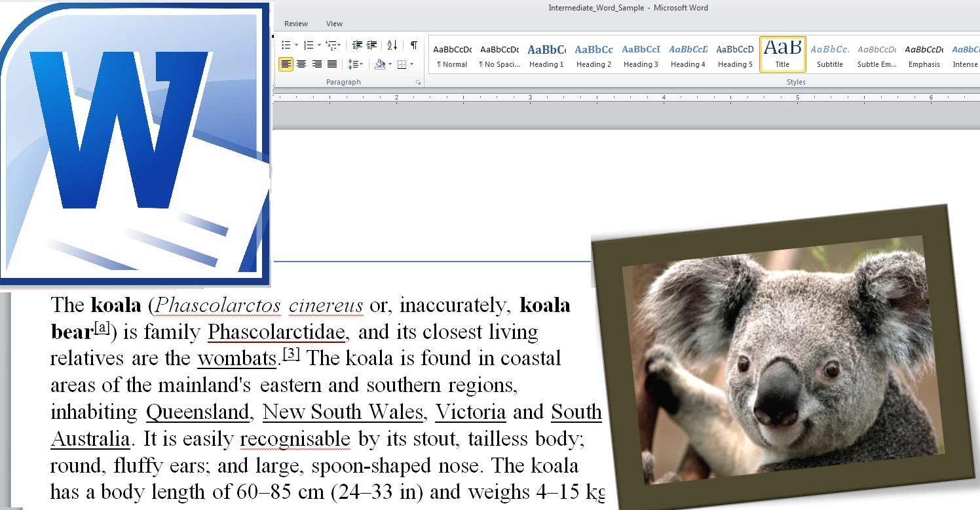
Task: Justify the paragraph text
Action: pyautogui.click(x=332, y=64)
